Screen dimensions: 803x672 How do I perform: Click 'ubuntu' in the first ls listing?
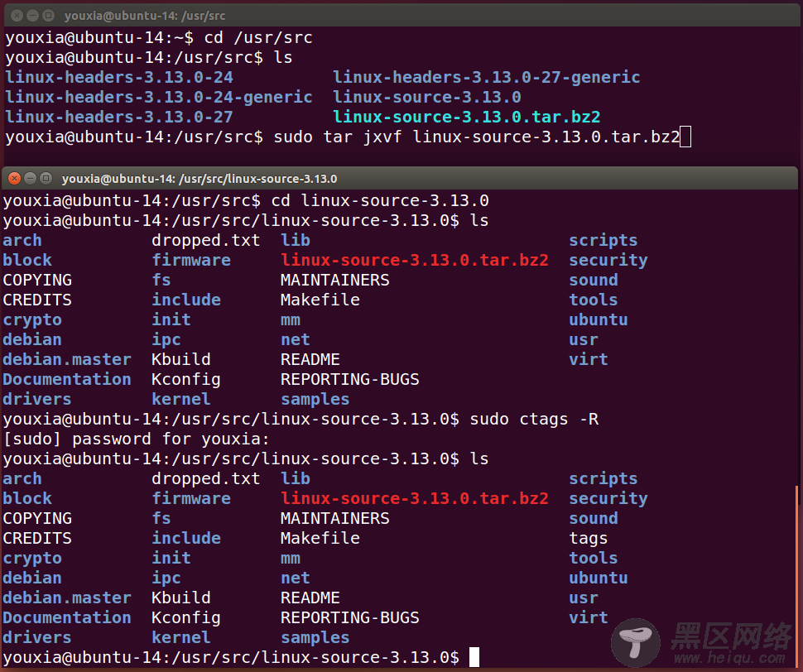599,320
